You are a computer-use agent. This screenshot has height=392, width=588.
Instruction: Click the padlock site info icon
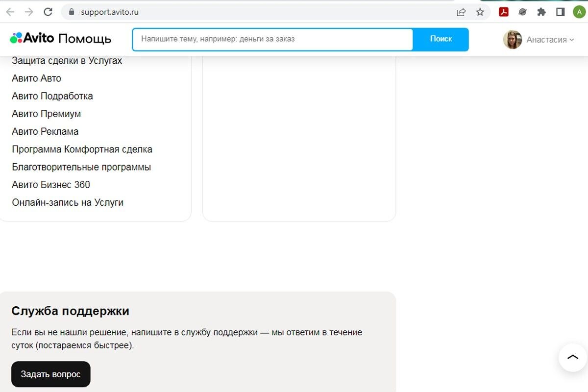click(71, 12)
